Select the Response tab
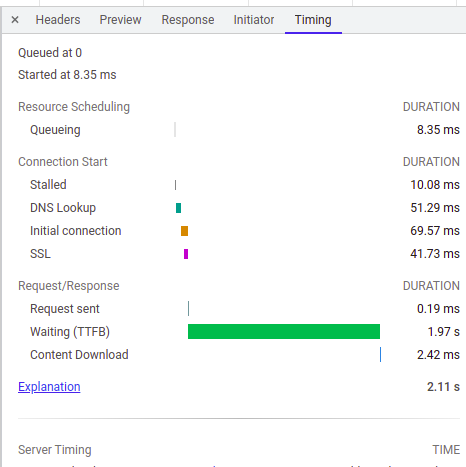Screen dimensions: 466x467 click(188, 20)
